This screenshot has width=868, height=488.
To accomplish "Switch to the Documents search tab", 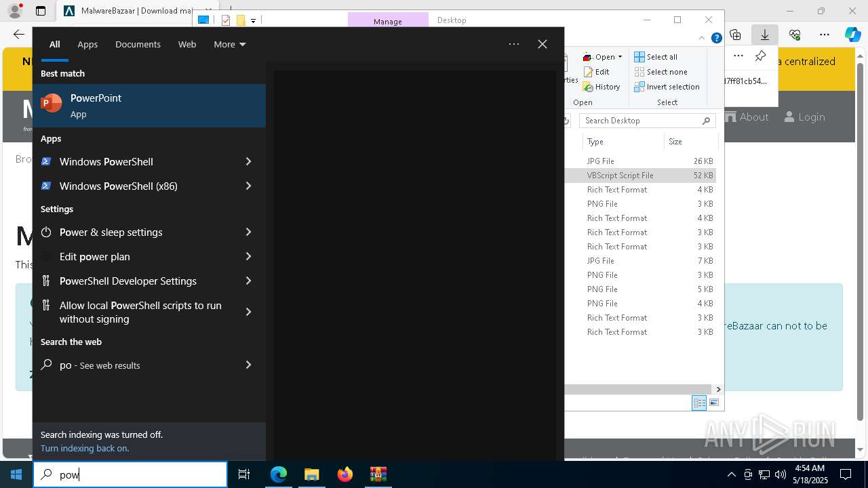I will coord(138,44).
